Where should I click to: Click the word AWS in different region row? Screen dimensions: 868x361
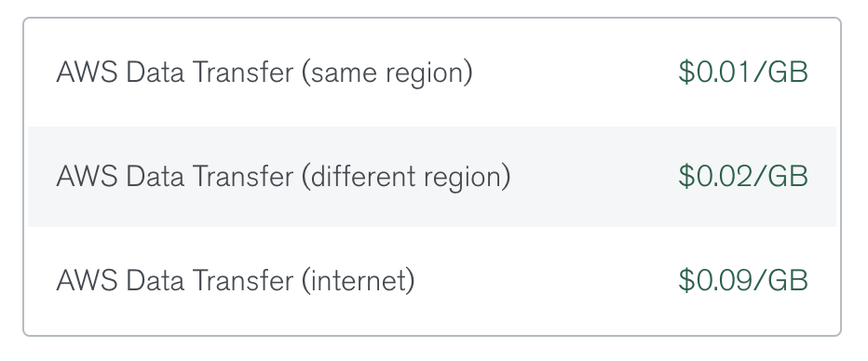pyautogui.click(x=87, y=177)
